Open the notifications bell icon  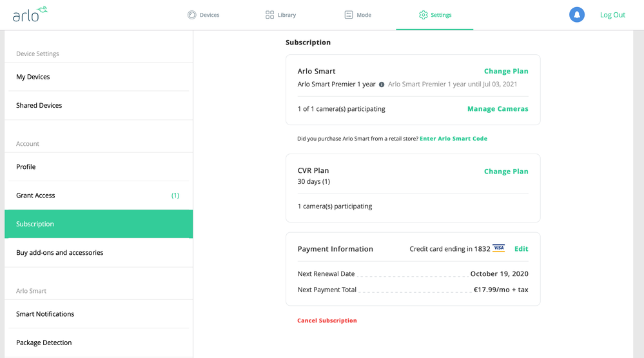[x=577, y=15]
